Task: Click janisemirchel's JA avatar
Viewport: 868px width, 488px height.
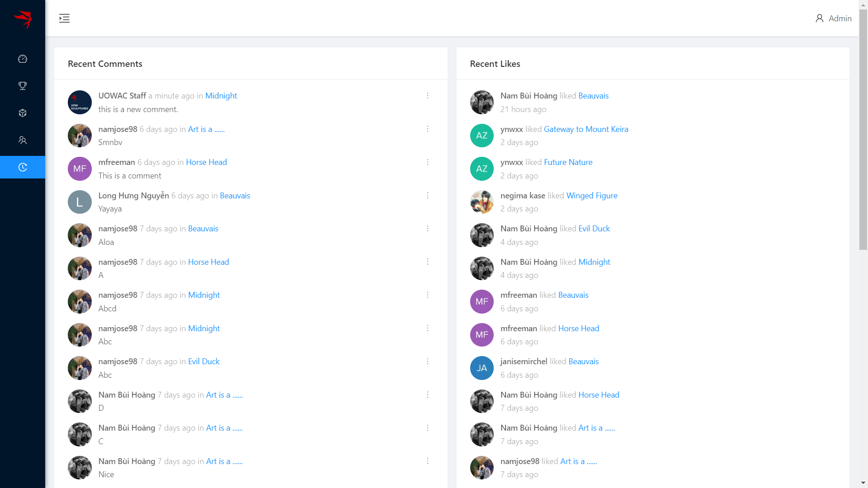Action: [x=481, y=368]
